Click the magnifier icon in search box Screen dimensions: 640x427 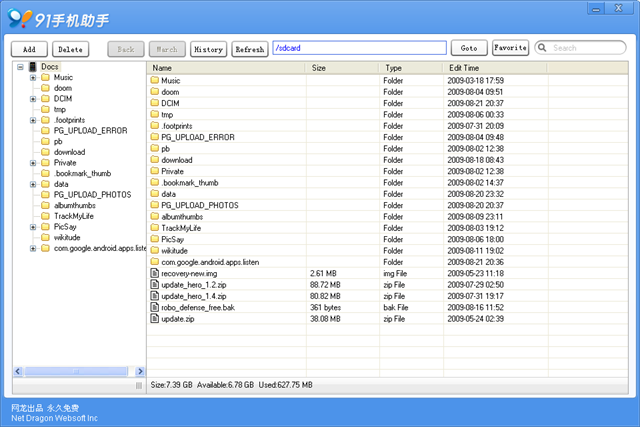click(542, 48)
